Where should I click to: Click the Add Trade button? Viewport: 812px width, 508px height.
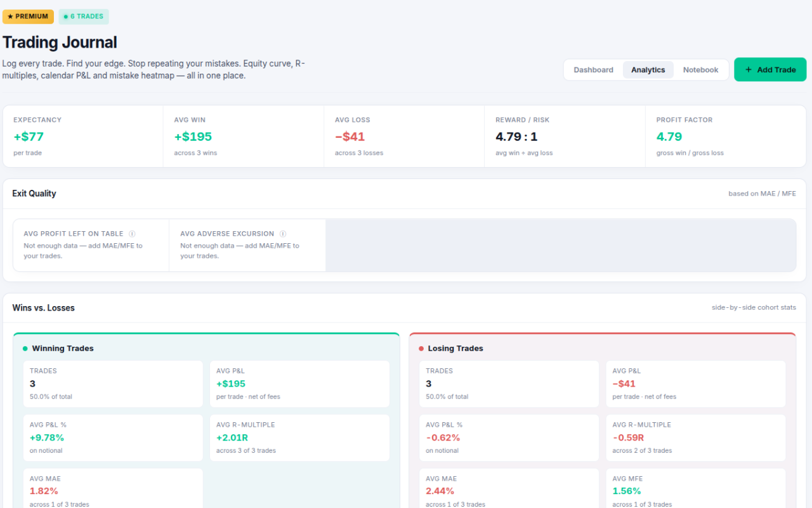click(770, 70)
